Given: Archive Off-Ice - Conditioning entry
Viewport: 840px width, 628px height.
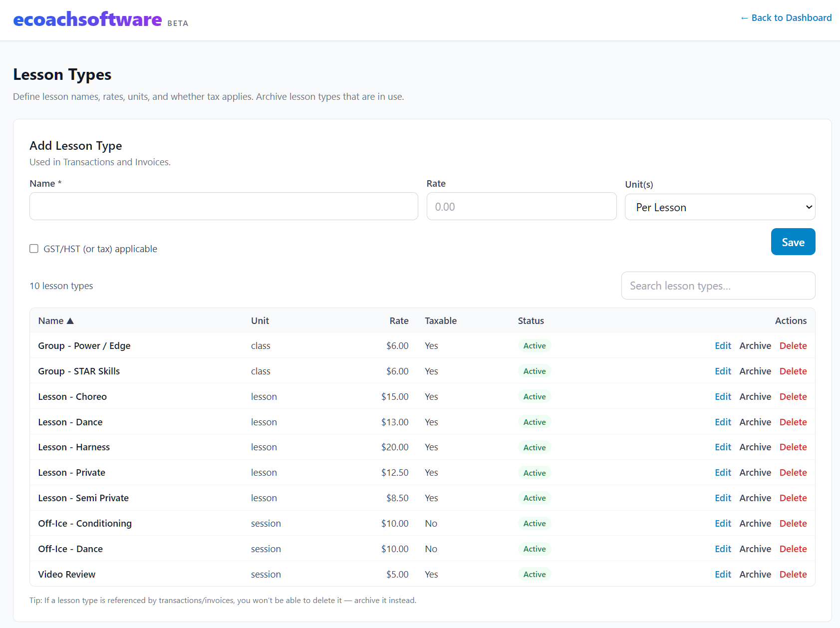Looking at the screenshot, I should tap(755, 524).
